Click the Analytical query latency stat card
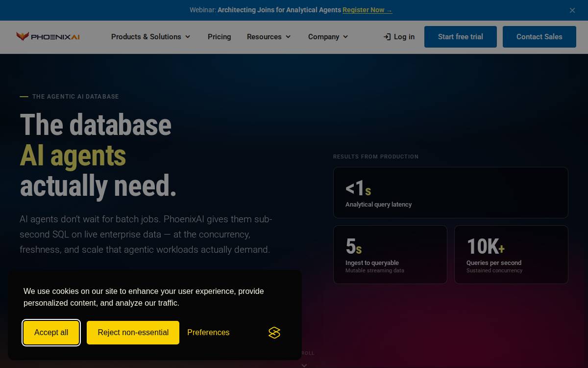This screenshot has width=588, height=368. [451, 192]
